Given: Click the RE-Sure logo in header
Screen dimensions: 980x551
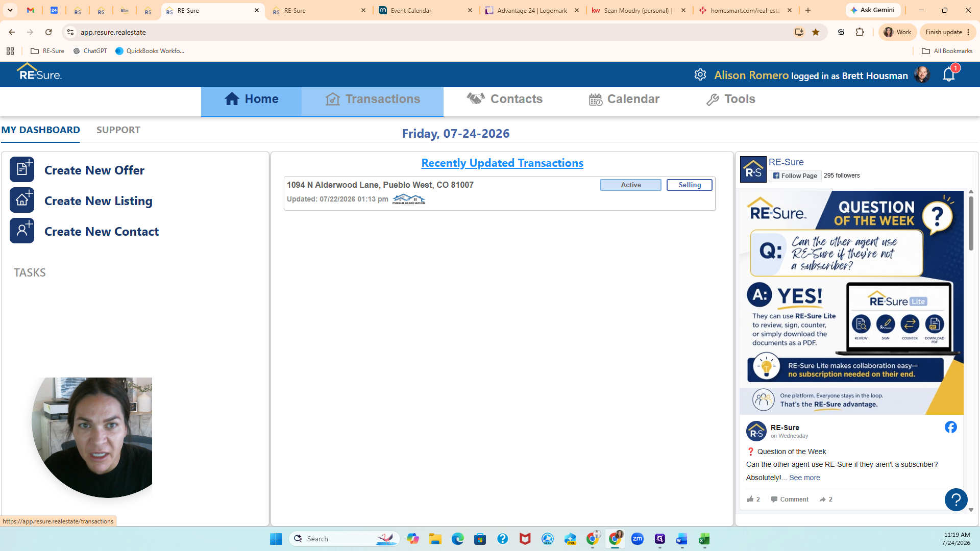Looking at the screenshot, I should coord(39,72).
